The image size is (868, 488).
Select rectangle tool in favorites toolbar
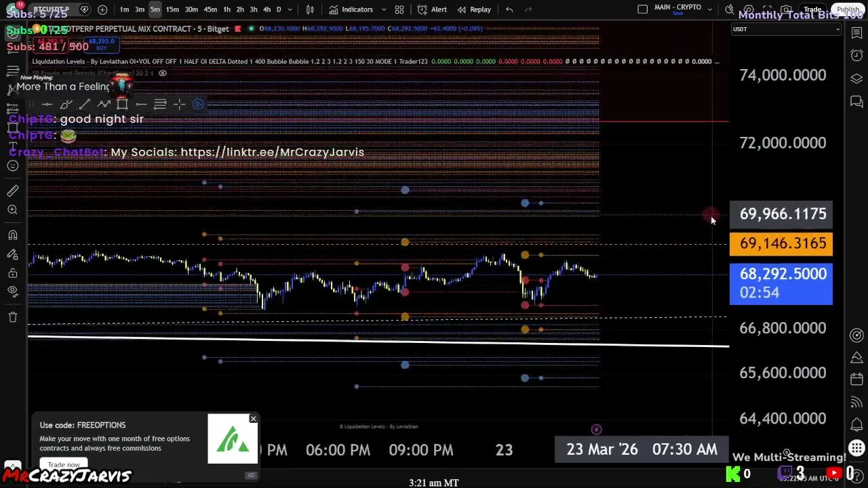[122, 104]
